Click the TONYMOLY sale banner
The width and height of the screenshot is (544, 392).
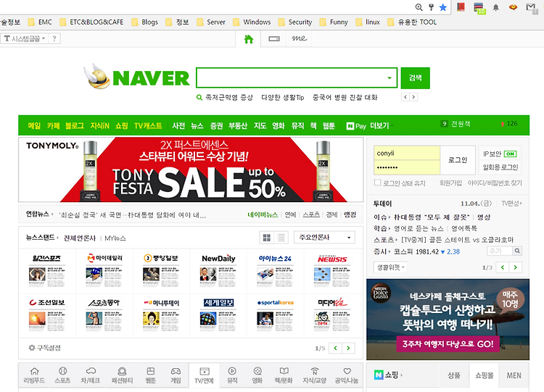[x=191, y=170]
